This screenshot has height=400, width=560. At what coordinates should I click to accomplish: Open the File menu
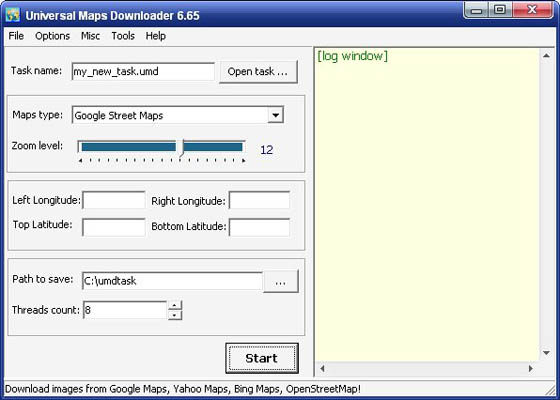16,36
